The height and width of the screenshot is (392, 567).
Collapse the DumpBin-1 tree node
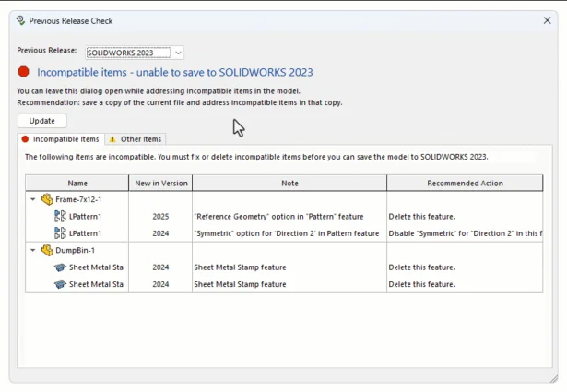point(34,250)
